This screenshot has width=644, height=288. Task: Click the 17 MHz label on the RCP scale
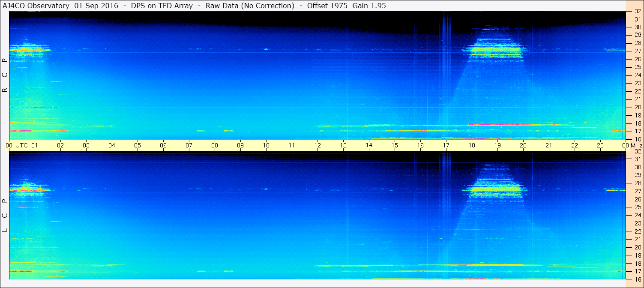point(638,131)
